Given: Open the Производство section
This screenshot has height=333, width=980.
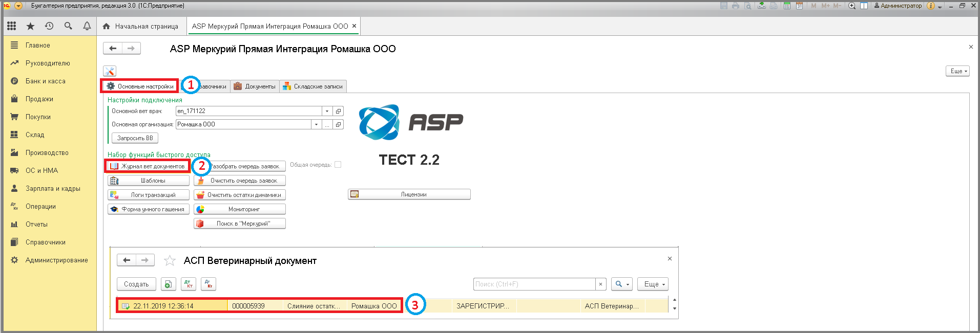Looking at the screenshot, I should [47, 153].
